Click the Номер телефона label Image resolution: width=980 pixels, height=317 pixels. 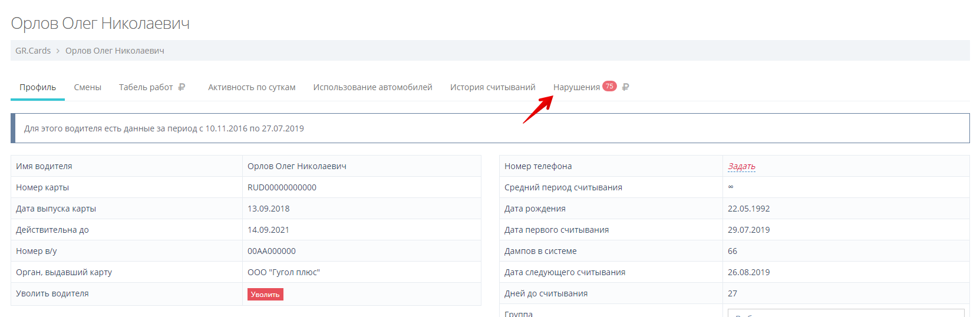[538, 166]
